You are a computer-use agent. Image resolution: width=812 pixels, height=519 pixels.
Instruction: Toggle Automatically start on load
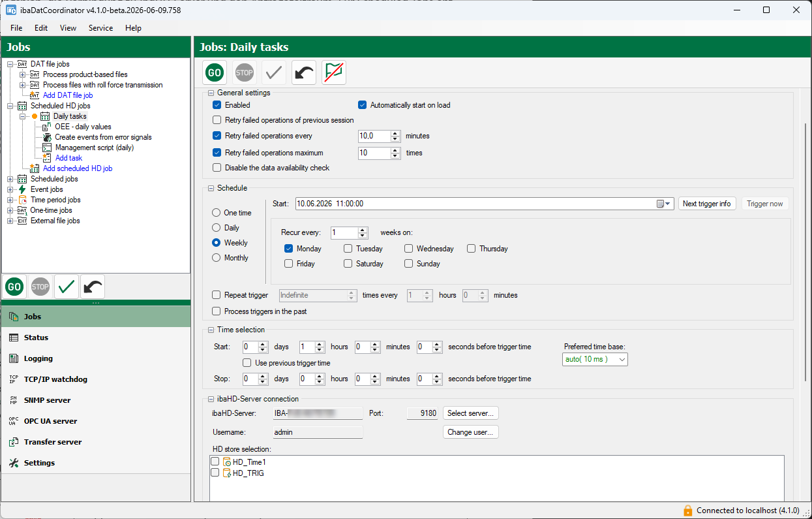click(x=363, y=105)
